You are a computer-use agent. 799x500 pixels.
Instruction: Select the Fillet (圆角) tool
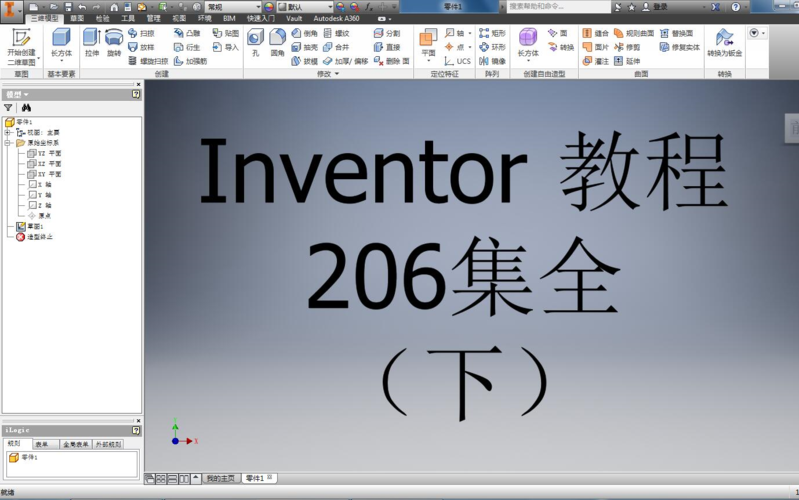[x=277, y=43]
